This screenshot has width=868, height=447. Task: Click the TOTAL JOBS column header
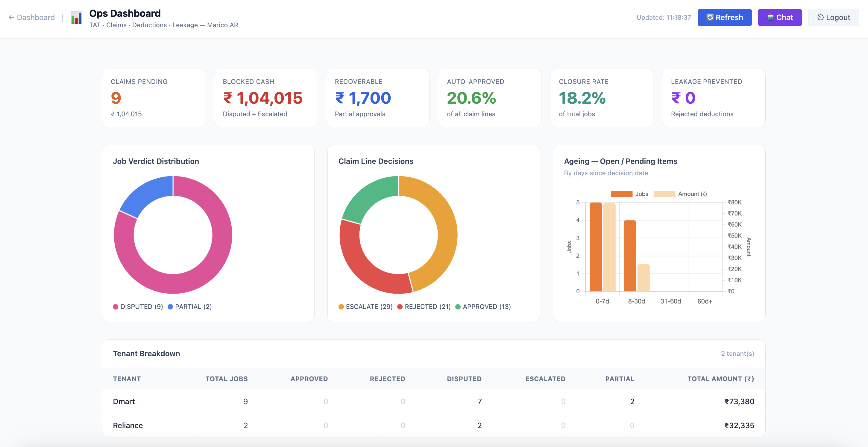(227, 378)
